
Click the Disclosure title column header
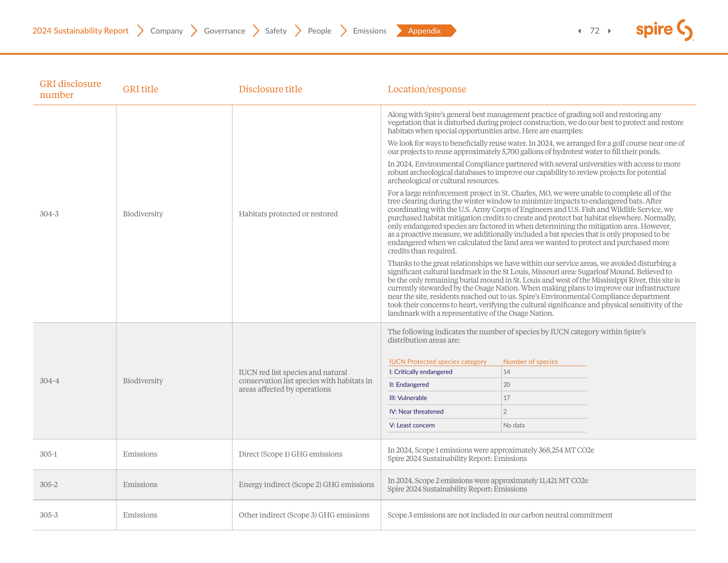click(270, 89)
